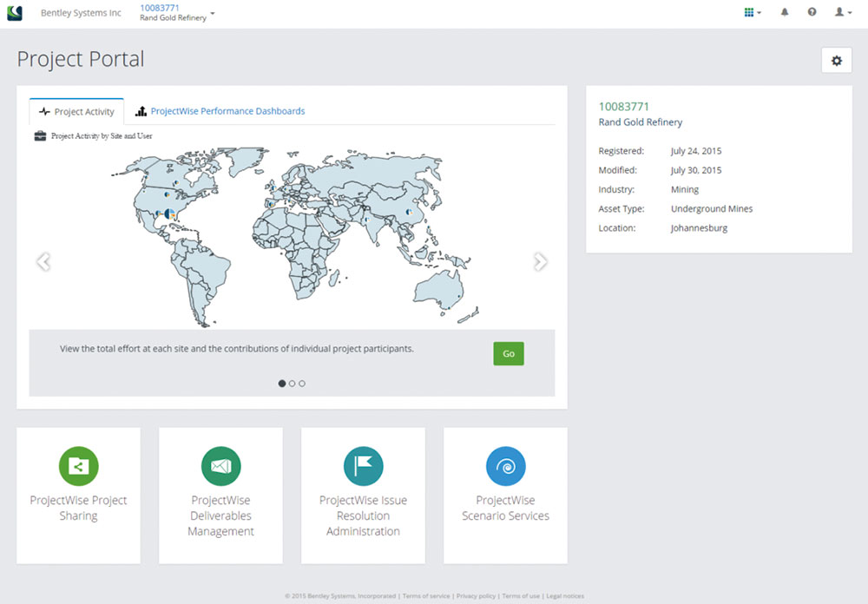Screen dimensions: 868x604
Task: Click 'Project Activity by Site and User' title
Action: [102, 136]
